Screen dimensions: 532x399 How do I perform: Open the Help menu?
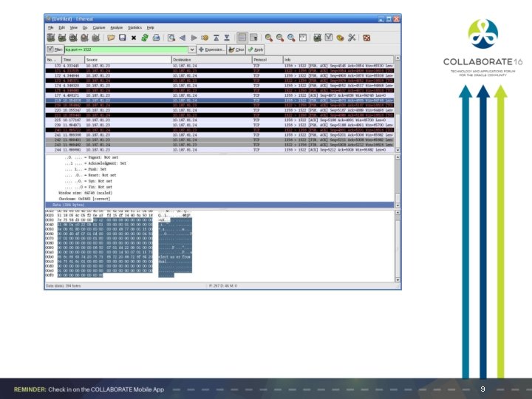tap(150, 27)
